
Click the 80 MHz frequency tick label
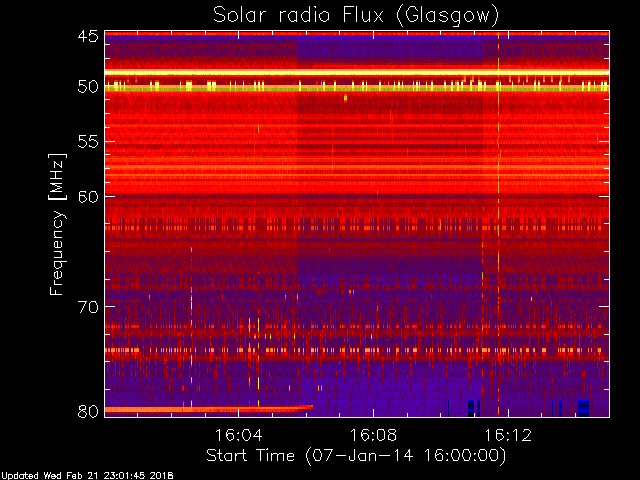click(88, 411)
